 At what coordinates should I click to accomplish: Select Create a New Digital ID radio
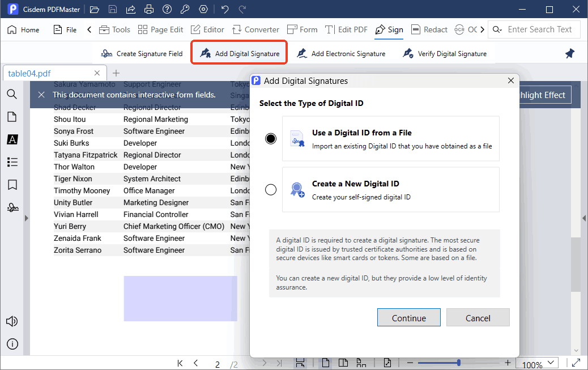click(x=271, y=189)
